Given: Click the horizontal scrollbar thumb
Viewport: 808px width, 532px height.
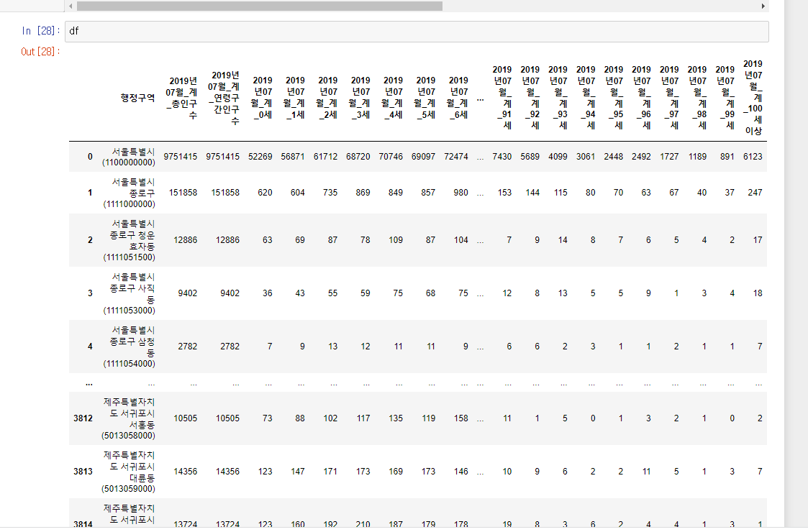Looking at the screenshot, I should click(259, 6).
